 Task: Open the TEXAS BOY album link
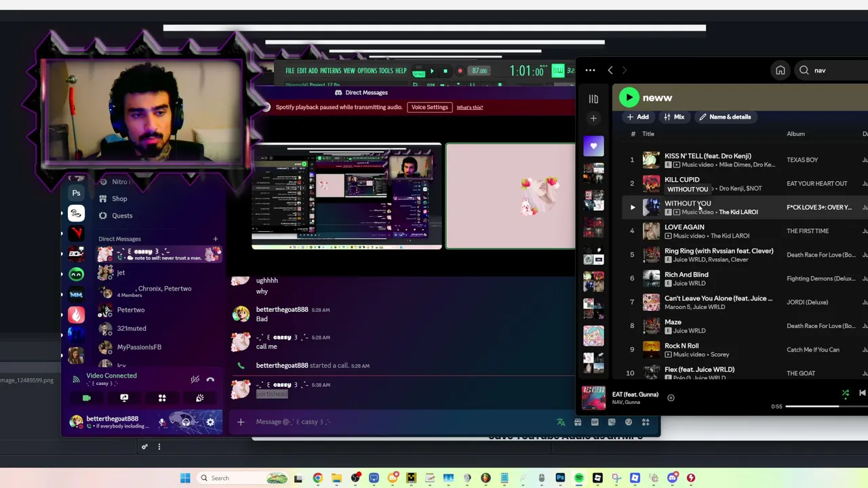pos(802,160)
